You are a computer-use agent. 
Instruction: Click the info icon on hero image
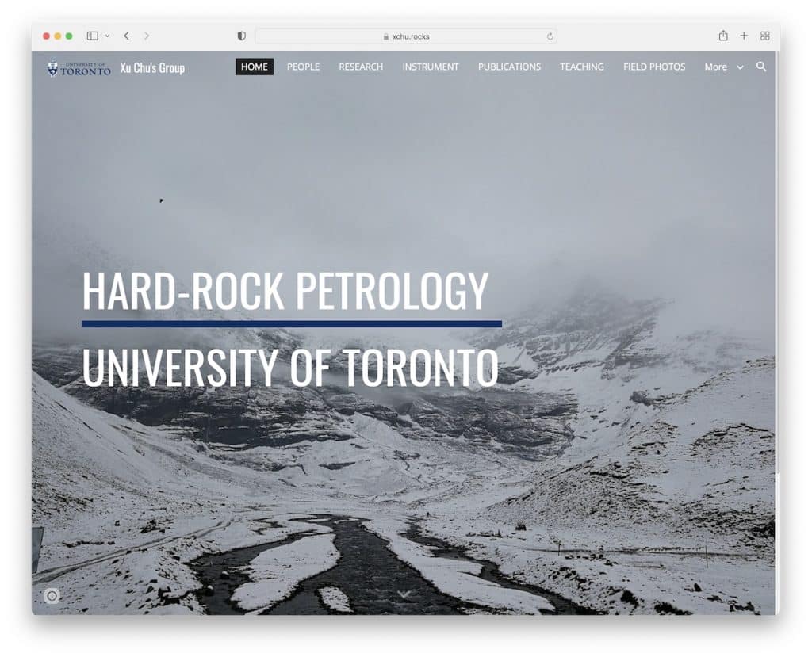52,596
